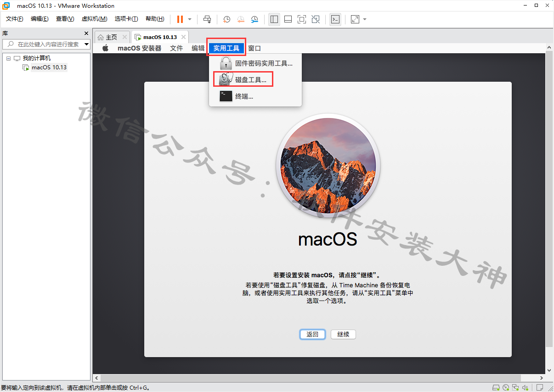This screenshot has width=554, height=392.
Task: Click the 继续 button
Action: pyautogui.click(x=343, y=334)
